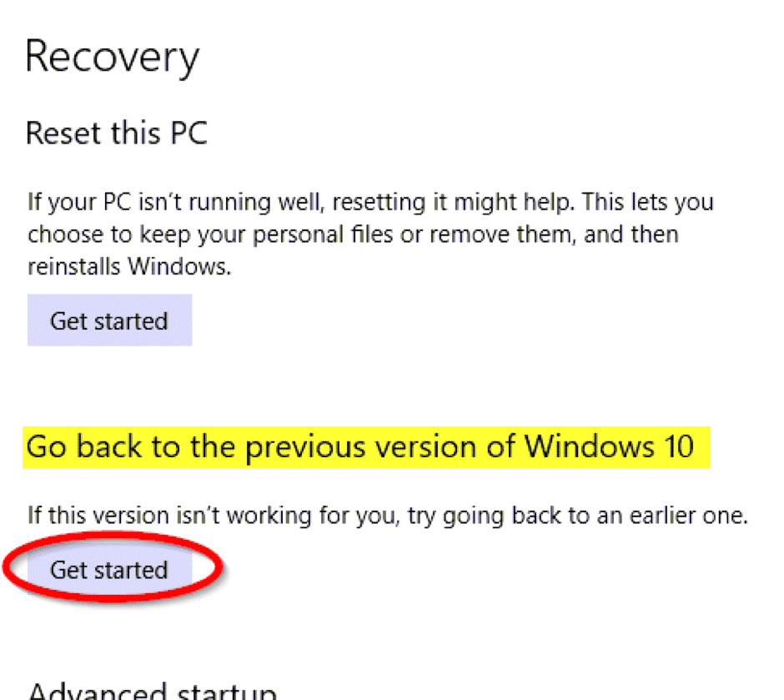
Task: Click Get started under Reset this PC
Action: tap(109, 321)
